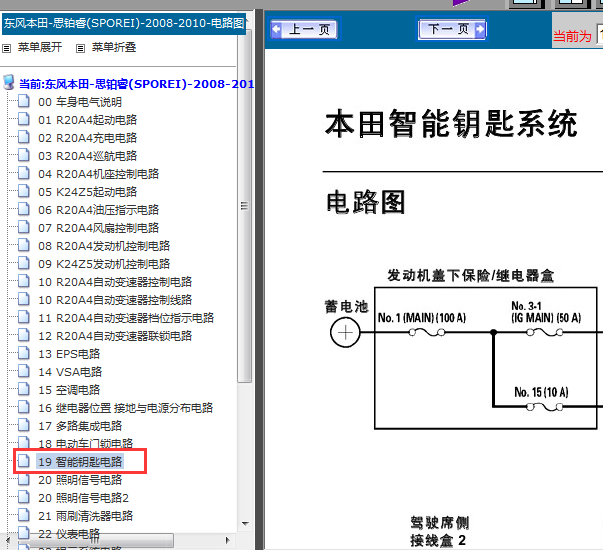Viewport: 603px width, 550px height.
Task: Open 01 R20A4起动电路
Action: click(x=87, y=120)
